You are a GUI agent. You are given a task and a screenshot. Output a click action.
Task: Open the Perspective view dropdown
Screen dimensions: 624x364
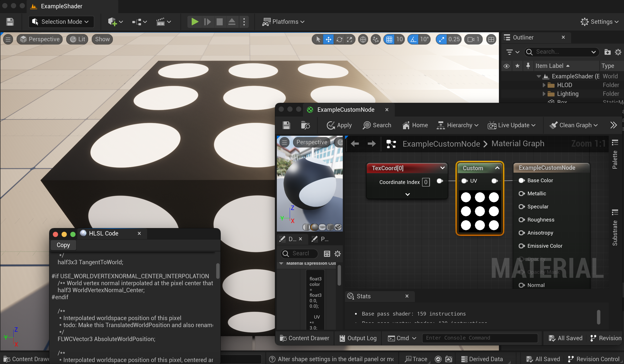click(39, 39)
